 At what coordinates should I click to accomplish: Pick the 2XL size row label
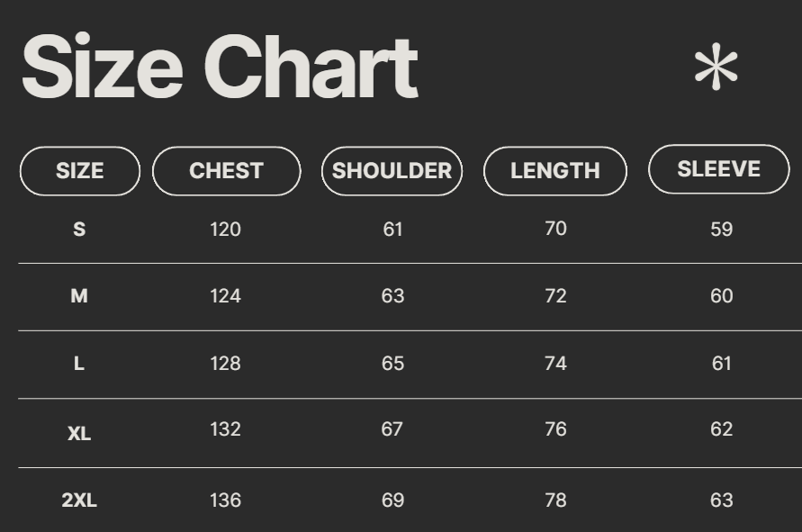79,500
